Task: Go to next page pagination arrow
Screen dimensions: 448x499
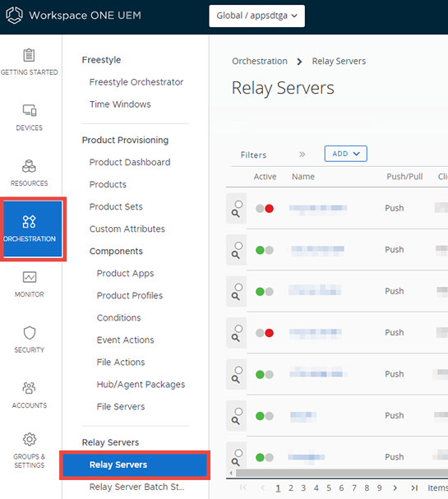Action: 395,487
